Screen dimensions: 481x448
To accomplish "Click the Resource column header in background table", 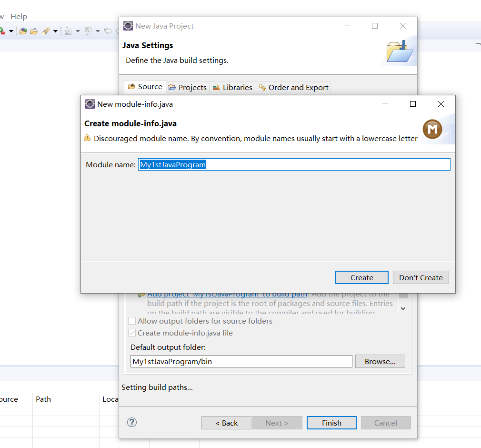I will click(x=9, y=399).
